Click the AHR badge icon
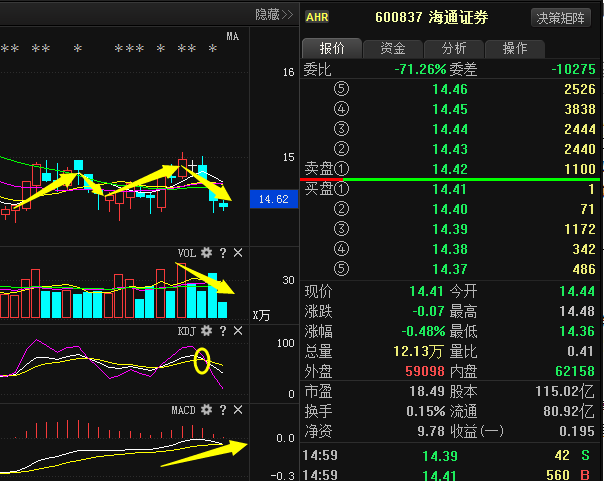This screenshot has height=481, width=604. click(317, 17)
